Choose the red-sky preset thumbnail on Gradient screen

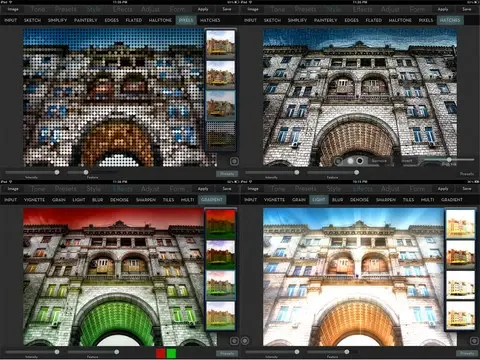pyautogui.click(x=220, y=224)
